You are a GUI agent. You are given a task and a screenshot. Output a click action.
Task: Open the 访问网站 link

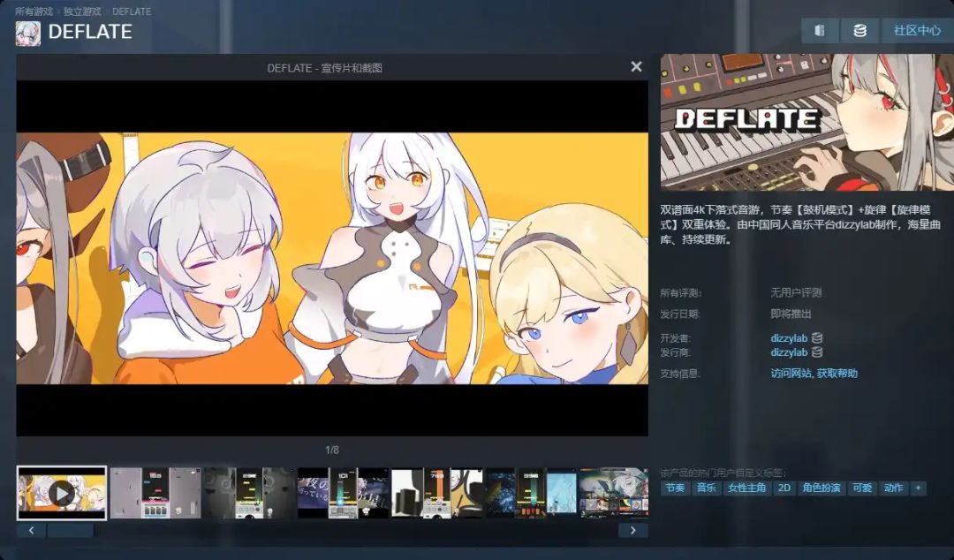tap(791, 373)
